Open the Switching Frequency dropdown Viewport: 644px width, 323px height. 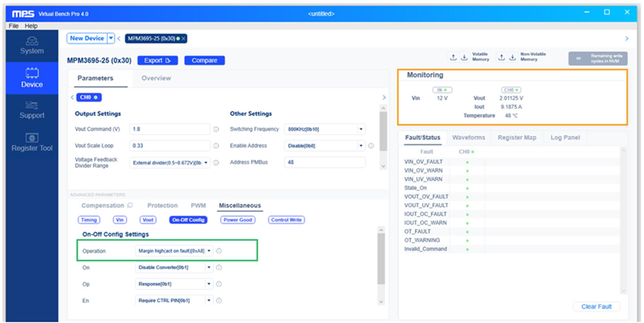click(325, 129)
